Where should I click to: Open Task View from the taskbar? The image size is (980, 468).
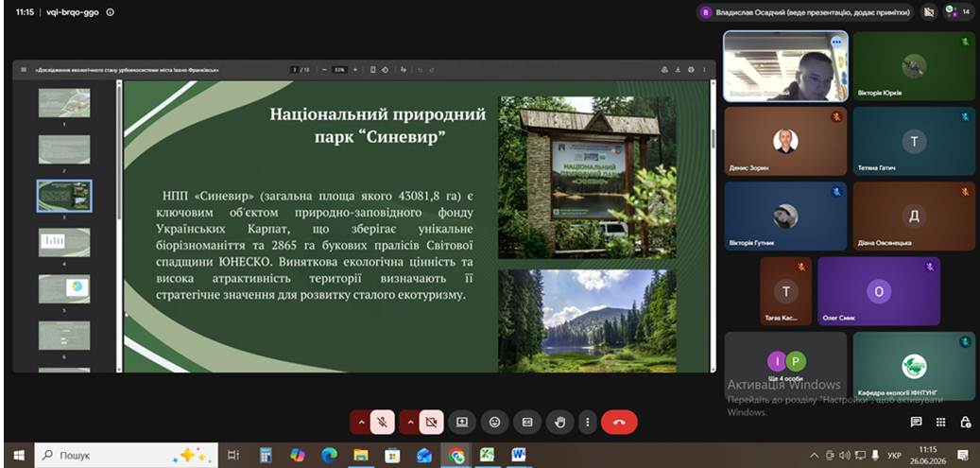(x=233, y=455)
